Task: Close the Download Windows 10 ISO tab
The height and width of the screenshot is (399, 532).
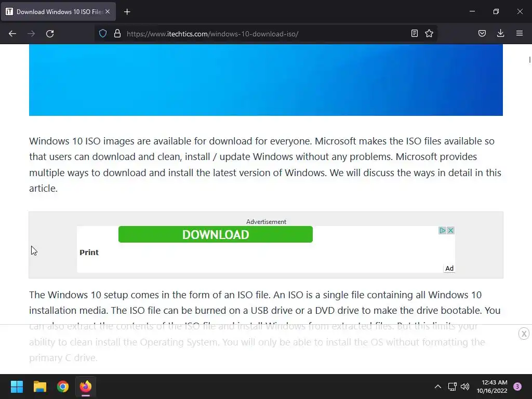Action: 108,11
